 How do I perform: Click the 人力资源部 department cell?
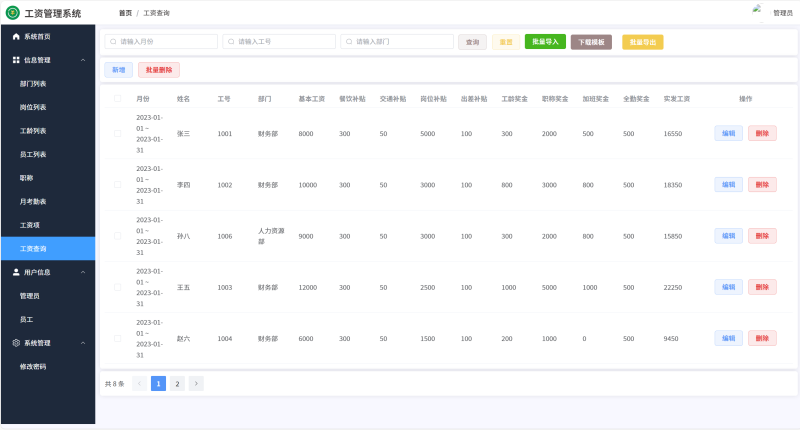tap(271, 236)
